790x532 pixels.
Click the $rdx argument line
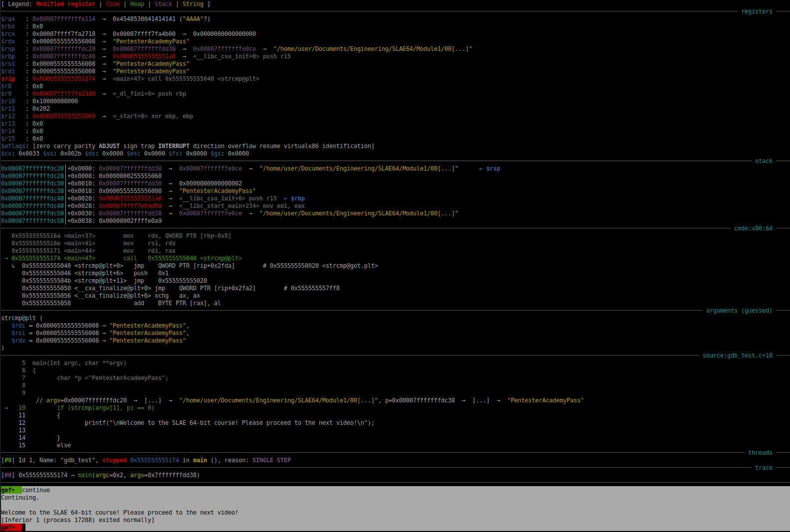[99, 341]
